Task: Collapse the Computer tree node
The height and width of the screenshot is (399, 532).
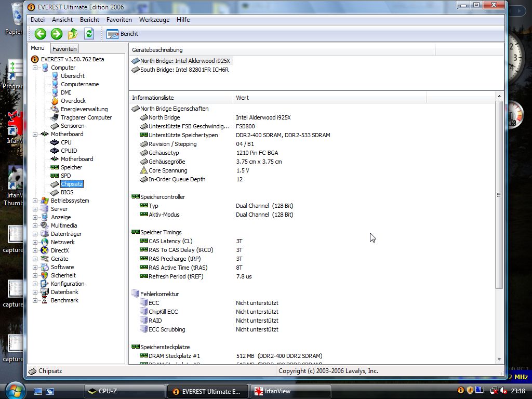Action: click(35, 68)
